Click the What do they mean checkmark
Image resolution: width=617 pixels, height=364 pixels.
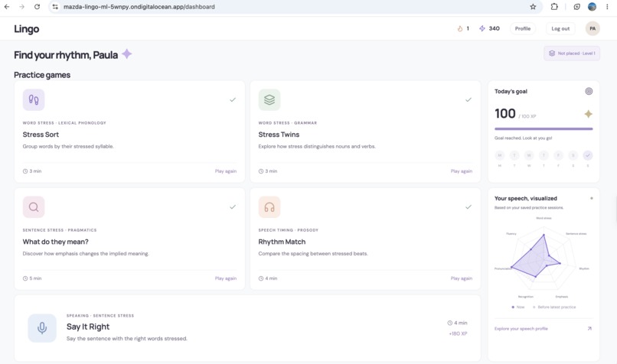233,206
